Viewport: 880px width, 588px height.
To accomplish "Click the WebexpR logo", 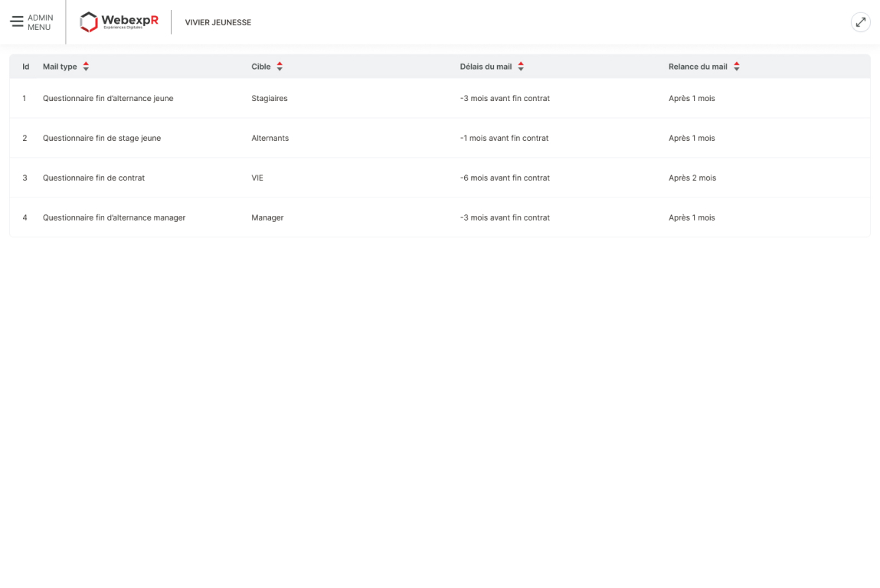I will (119, 22).
